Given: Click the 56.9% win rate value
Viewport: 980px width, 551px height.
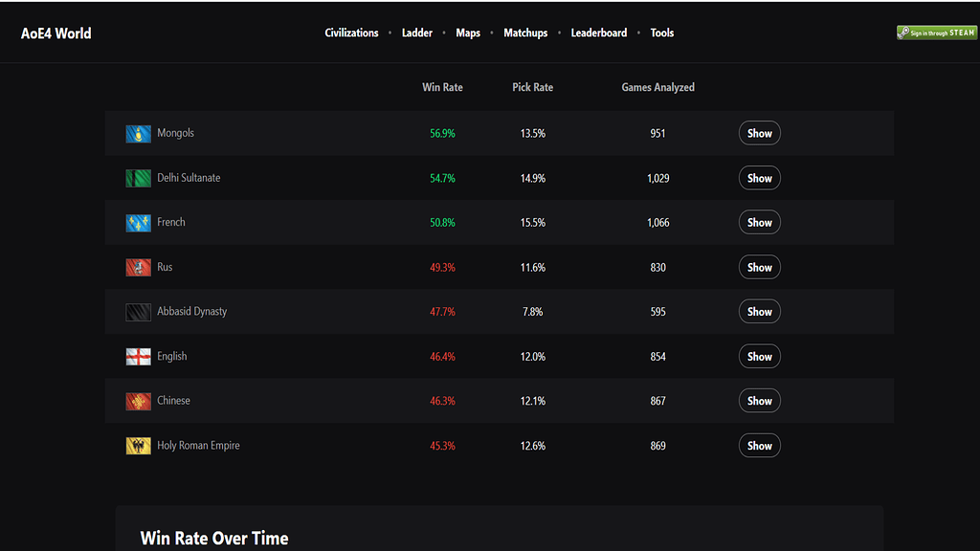Looking at the screenshot, I should (442, 134).
